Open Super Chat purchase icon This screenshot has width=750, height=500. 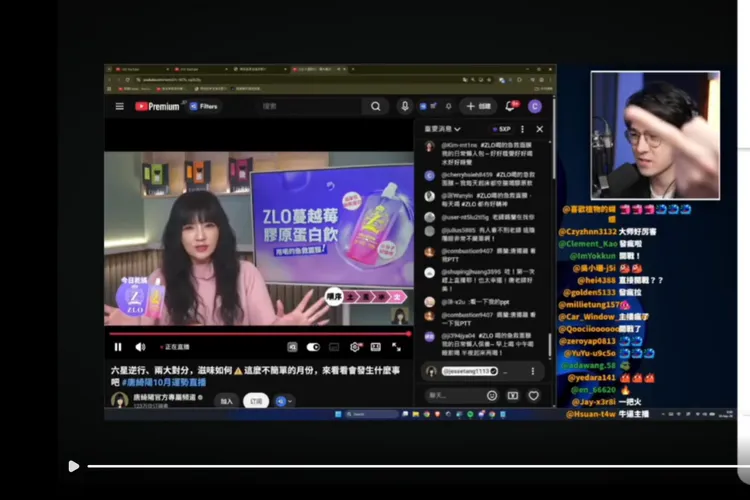click(x=513, y=395)
